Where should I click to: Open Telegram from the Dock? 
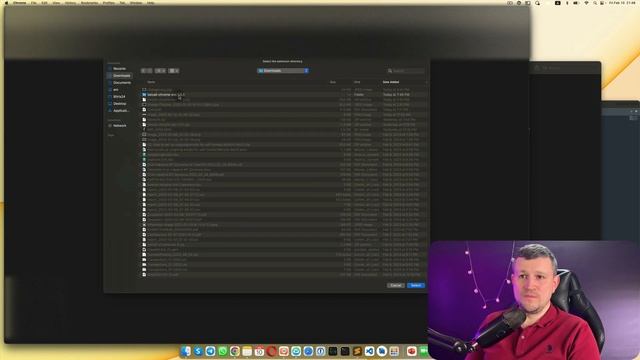(210, 351)
